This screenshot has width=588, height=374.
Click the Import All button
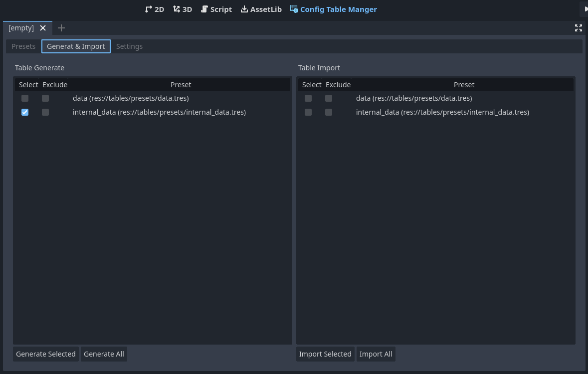point(376,354)
